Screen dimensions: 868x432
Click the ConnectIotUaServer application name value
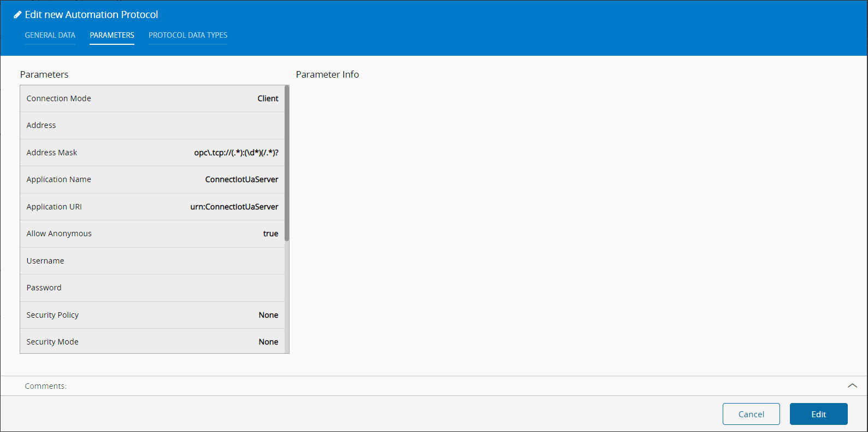pyautogui.click(x=241, y=179)
